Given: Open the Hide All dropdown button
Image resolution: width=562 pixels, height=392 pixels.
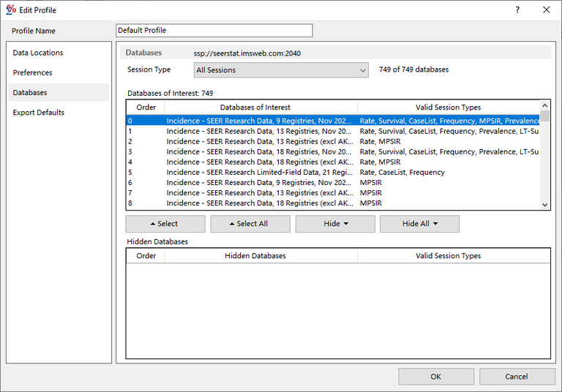Looking at the screenshot, I should pyautogui.click(x=419, y=224).
